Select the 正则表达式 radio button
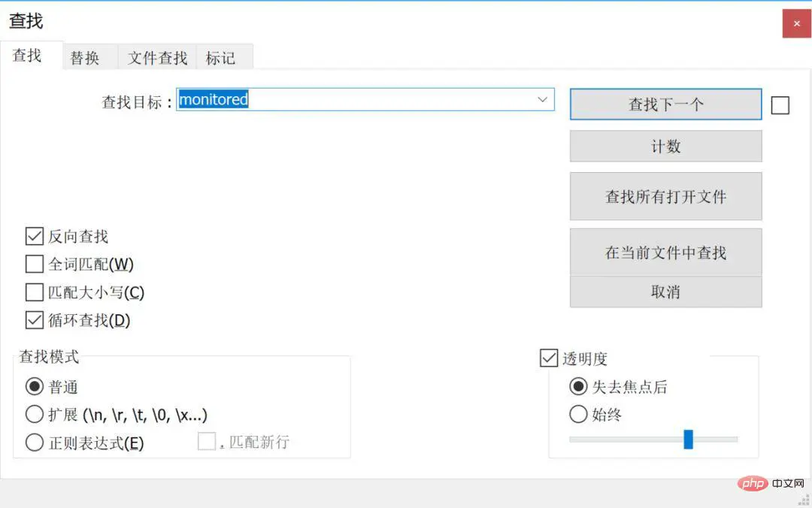This screenshot has height=508, width=812. [35, 443]
